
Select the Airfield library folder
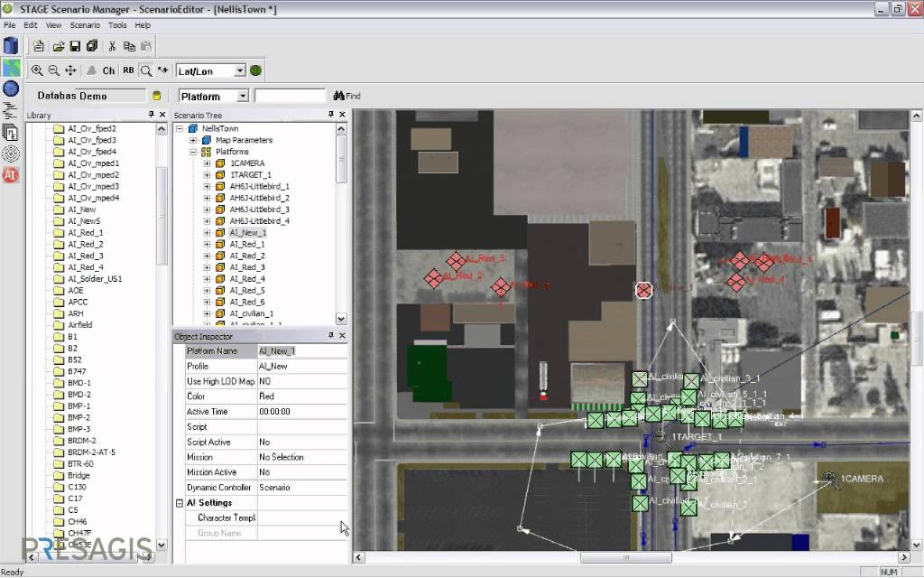tap(80, 325)
